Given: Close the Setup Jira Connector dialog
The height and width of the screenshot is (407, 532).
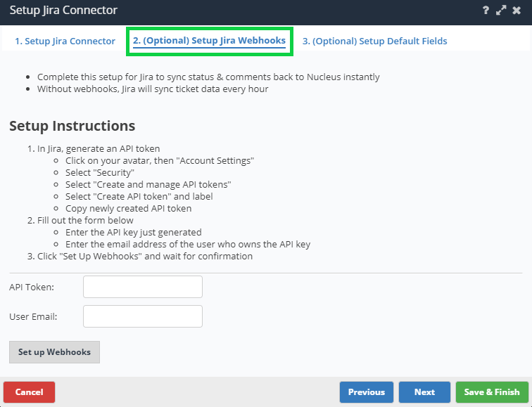Looking at the screenshot, I should point(517,10).
